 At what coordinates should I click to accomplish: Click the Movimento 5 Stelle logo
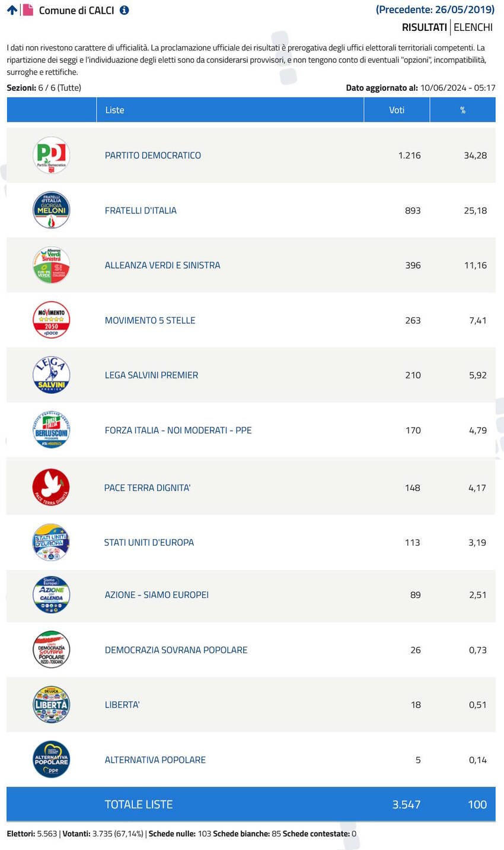[51, 320]
